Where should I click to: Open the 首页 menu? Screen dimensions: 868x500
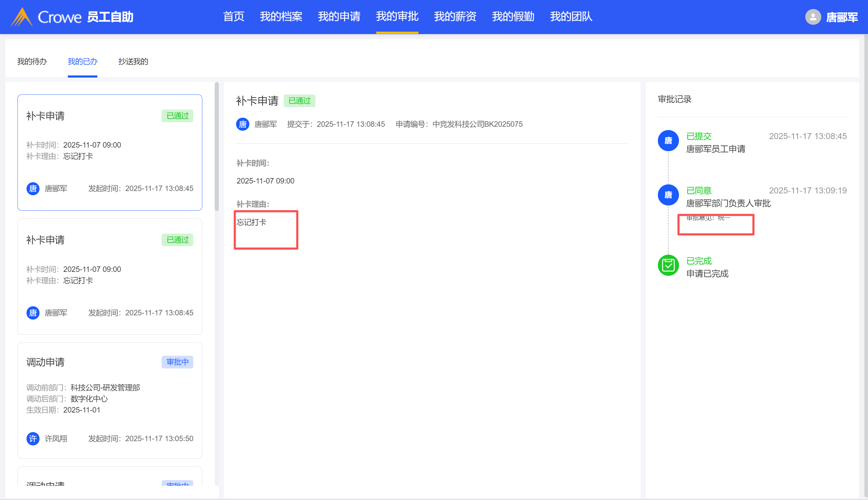[x=234, y=17]
